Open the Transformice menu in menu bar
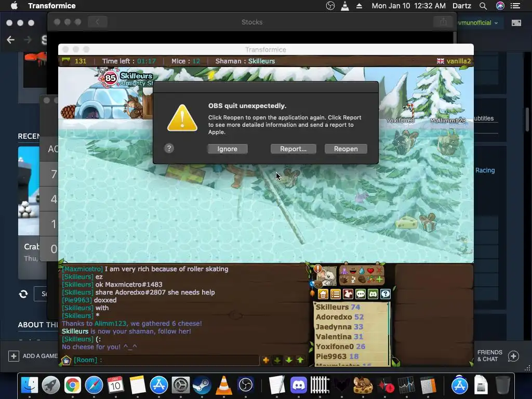Viewport: 532px width, 399px height. tap(52, 6)
